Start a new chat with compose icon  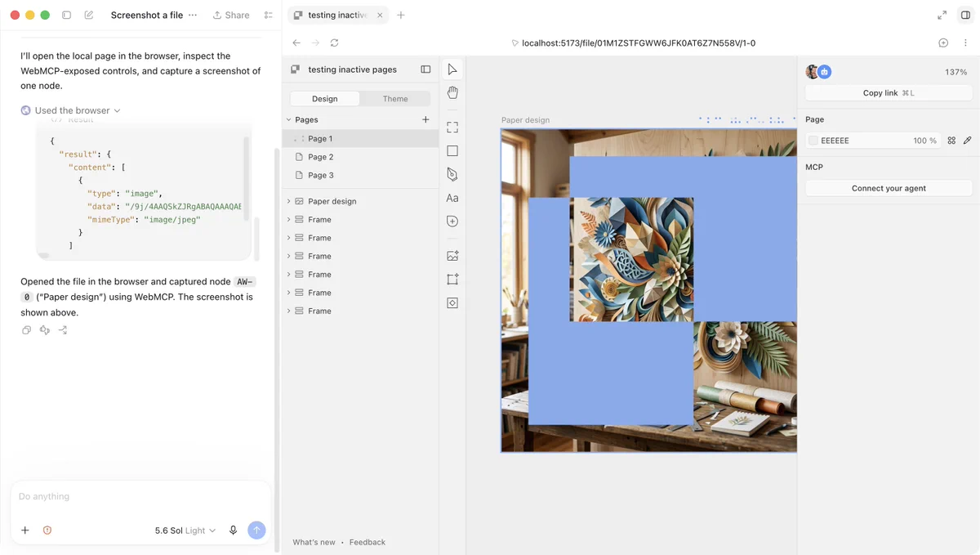[x=89, y=15]
